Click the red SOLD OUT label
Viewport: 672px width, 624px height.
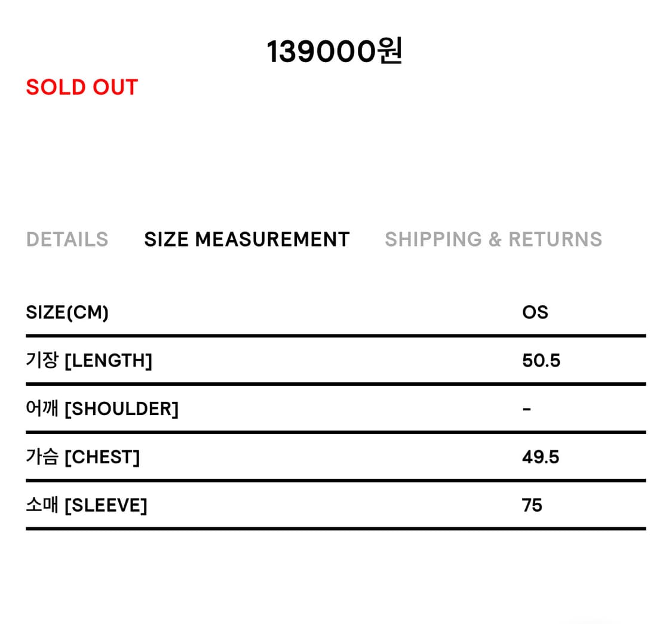pos(82,87)
